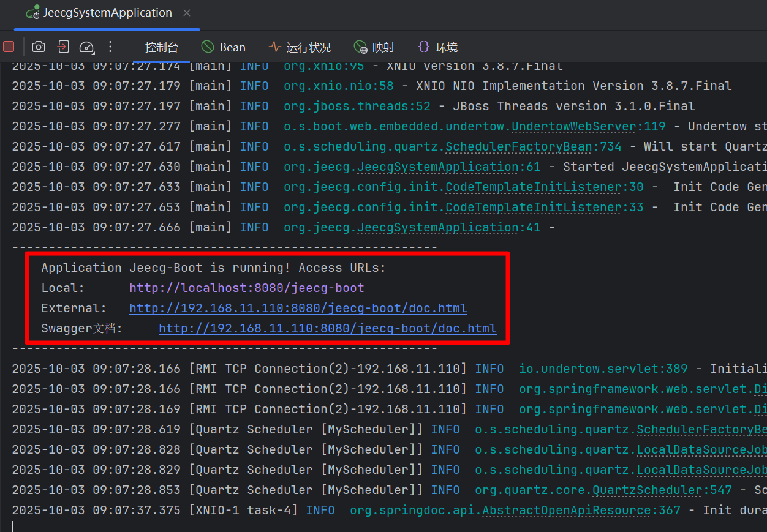
Task: Close the JeecgSystemApplication run tab
Action: (x=187, y=13)
